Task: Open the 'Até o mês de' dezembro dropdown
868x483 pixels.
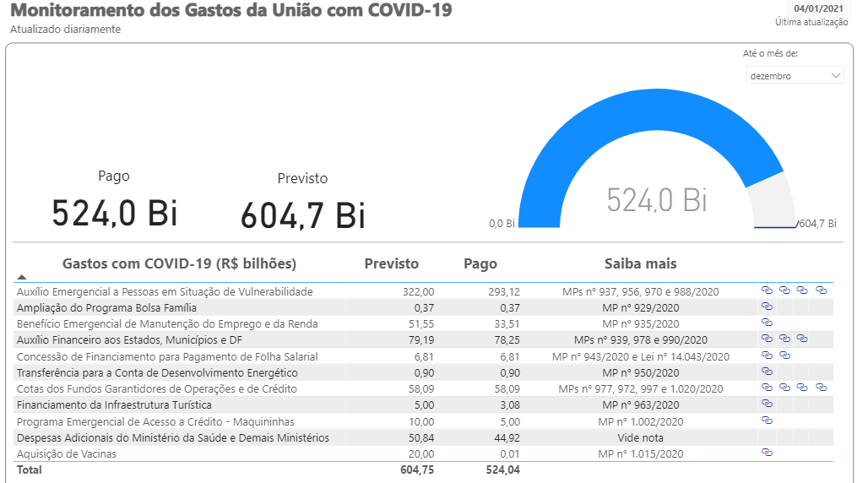Action: click(x=795, y=76)
